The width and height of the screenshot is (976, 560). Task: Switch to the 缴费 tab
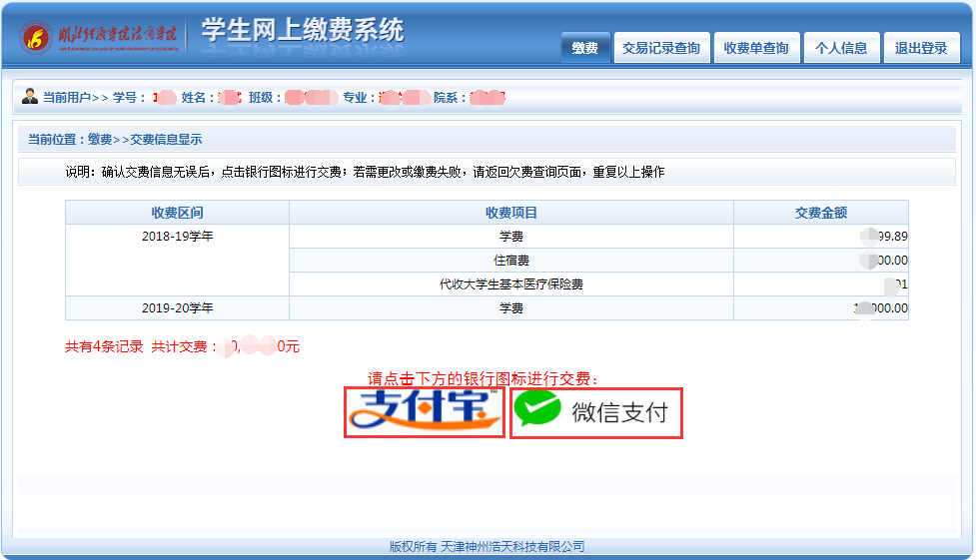585,48
